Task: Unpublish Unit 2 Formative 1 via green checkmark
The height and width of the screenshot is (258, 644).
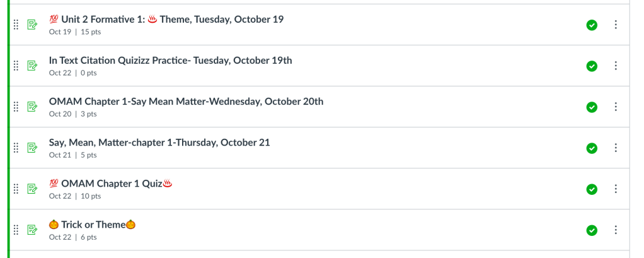Action: (592, 25)
